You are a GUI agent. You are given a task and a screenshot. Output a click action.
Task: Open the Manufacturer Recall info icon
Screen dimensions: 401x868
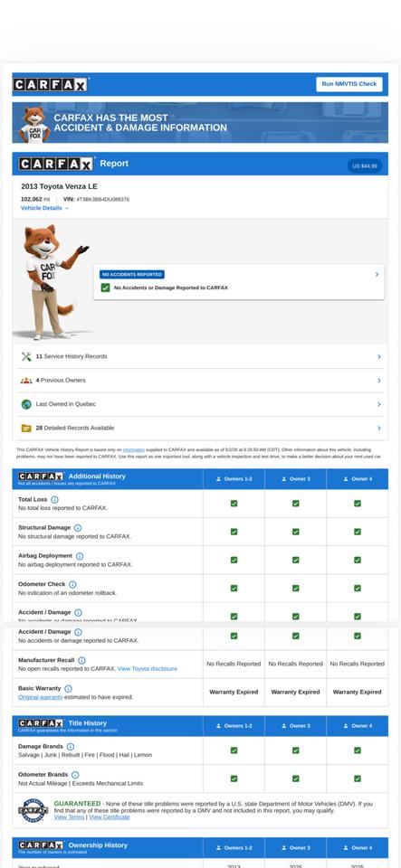coord(81,660)
